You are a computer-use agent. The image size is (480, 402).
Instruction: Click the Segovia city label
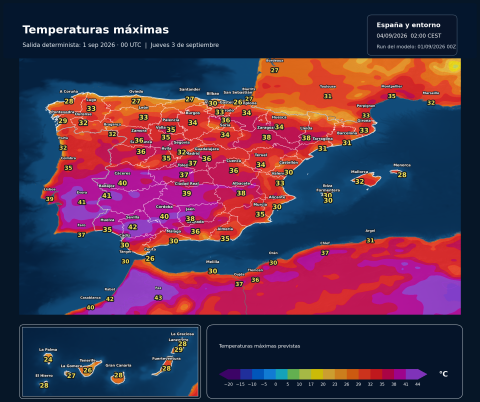(182, 143)
